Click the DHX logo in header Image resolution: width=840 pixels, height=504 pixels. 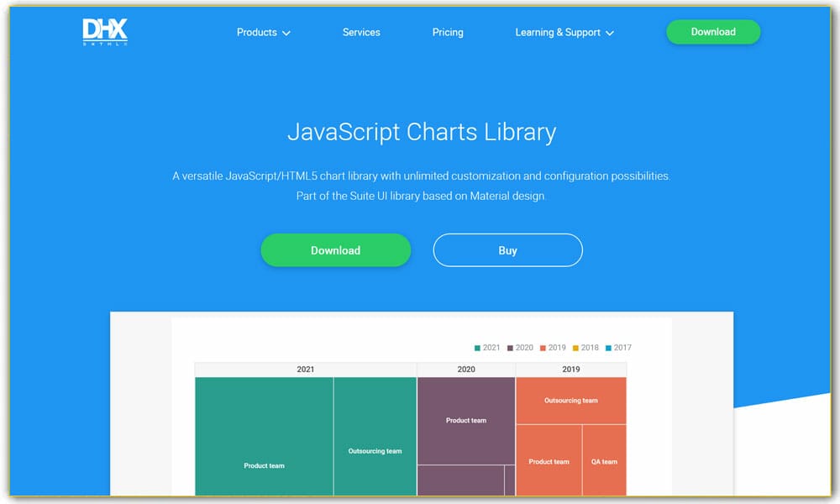pyautogui.click(x=105, y=32)
